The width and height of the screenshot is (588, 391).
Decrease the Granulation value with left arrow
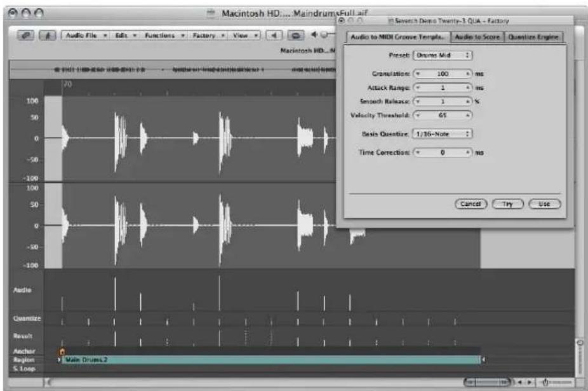point(418,74)
